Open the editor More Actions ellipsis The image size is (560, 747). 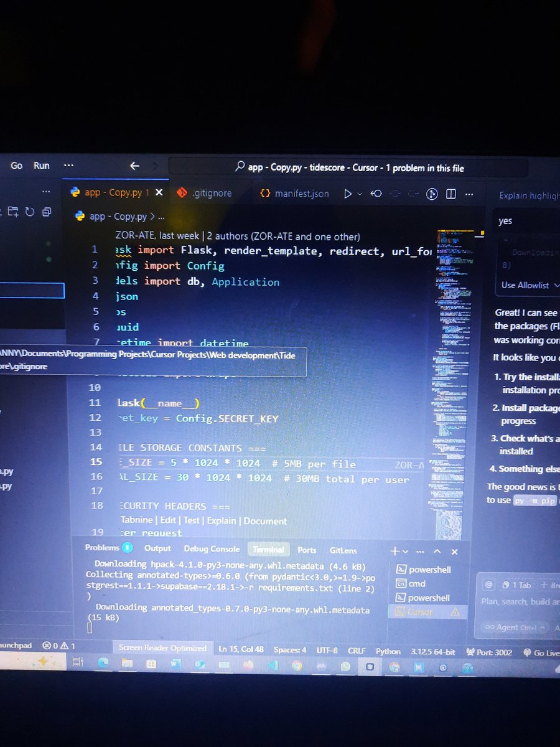point(469,194)
